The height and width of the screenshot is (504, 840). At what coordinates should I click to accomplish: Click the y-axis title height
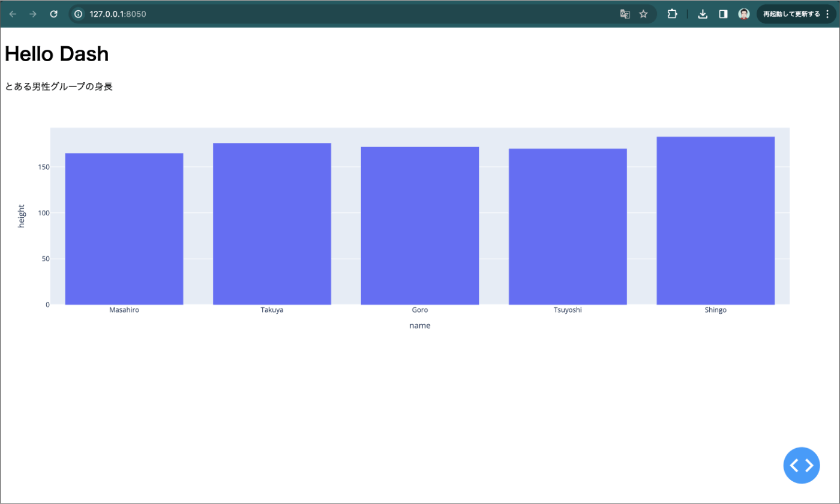[x=22, y=216]
